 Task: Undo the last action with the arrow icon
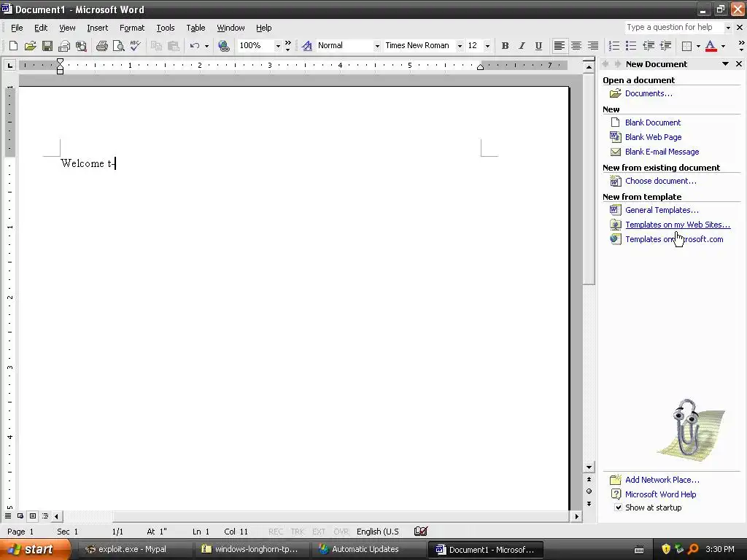pyautogui.click(x=194, y=46)
